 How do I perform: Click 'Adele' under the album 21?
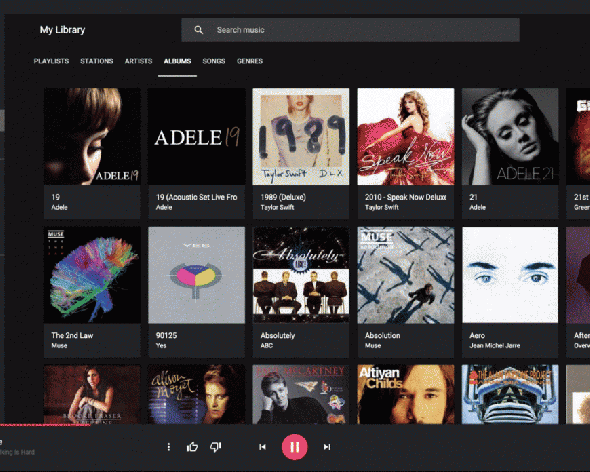[x=477, y=207]
